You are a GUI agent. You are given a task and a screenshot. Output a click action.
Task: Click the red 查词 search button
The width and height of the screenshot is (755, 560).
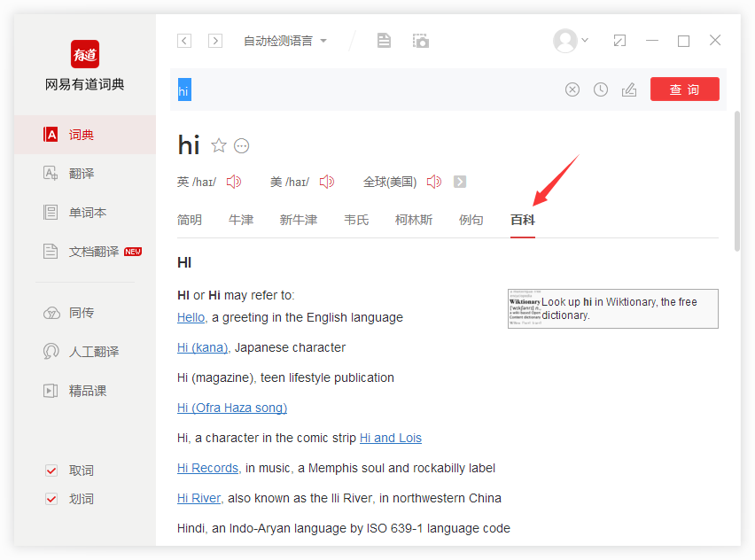tap(684, 89)
